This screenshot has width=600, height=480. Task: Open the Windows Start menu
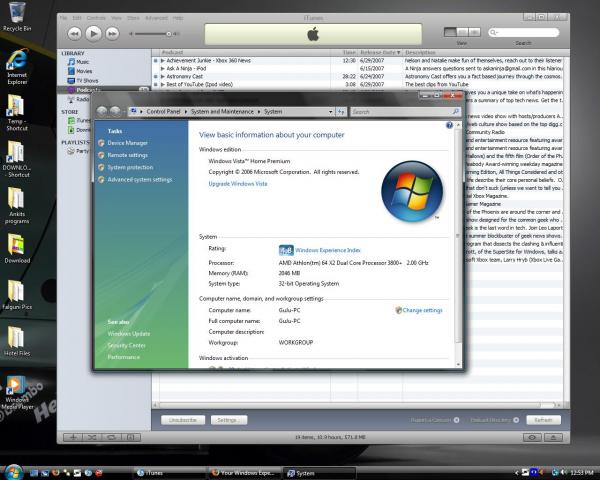click(14, 472)
